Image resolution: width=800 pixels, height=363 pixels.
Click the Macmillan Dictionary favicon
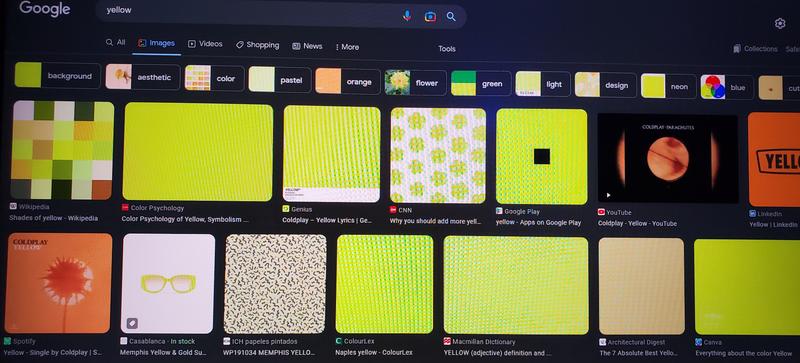click(x=447, y=342)
